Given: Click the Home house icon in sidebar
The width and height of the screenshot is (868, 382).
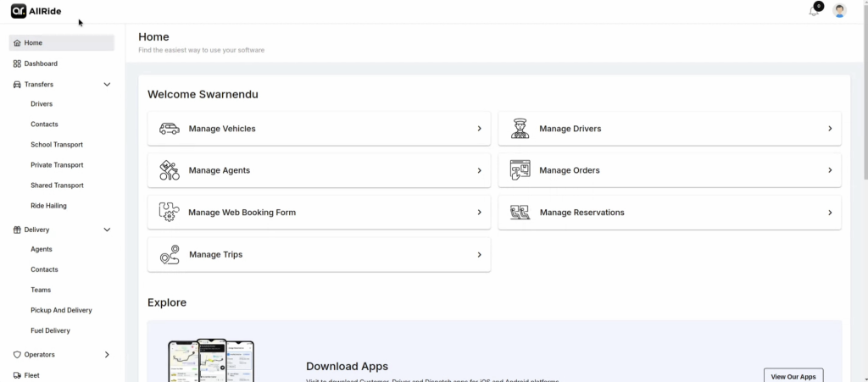Looking at the screenshot, I should (x=17, y=42).
